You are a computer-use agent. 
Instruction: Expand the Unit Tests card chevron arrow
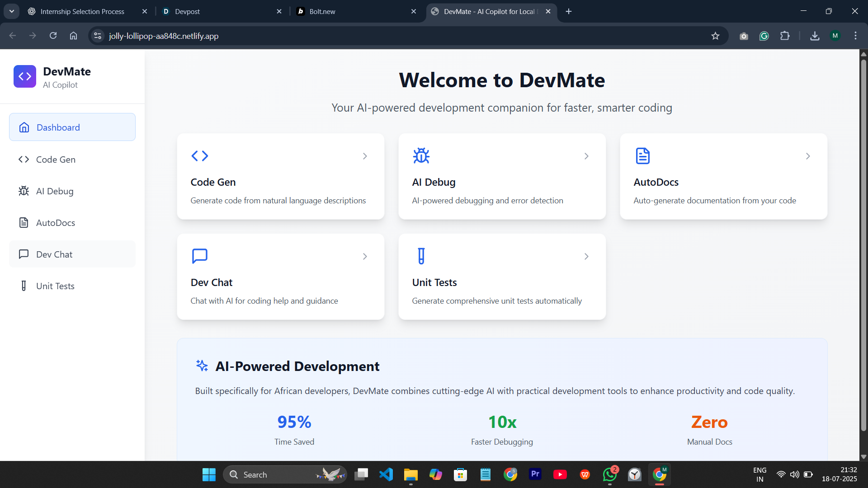[586, 257]
